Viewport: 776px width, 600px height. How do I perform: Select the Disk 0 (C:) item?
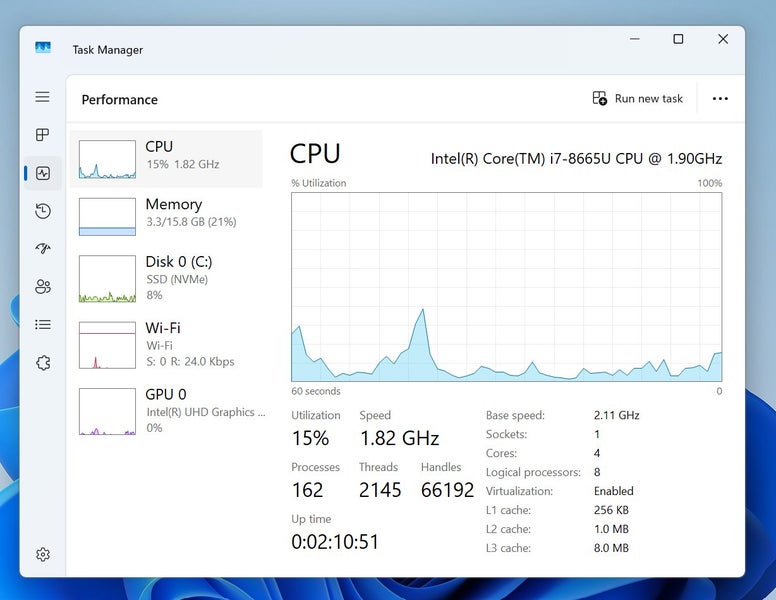166,278
